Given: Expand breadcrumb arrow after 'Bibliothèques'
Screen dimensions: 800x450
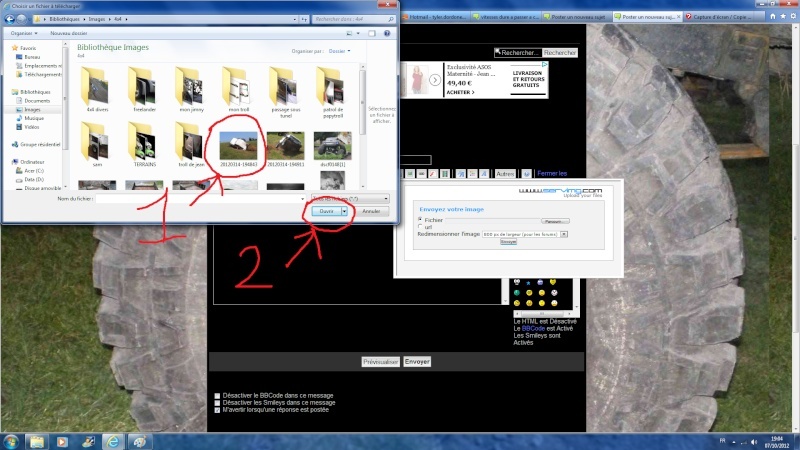Looking at the screenshot, I should click(x=85, y=19).
